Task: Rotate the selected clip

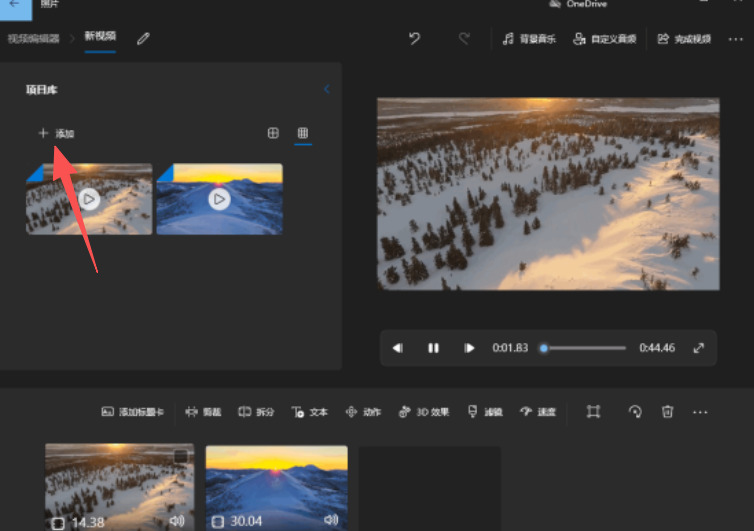Action: [635, 412]
